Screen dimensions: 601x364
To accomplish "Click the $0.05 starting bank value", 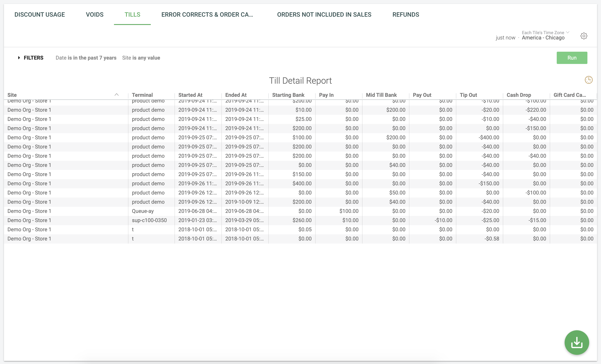I will [305, 230].
